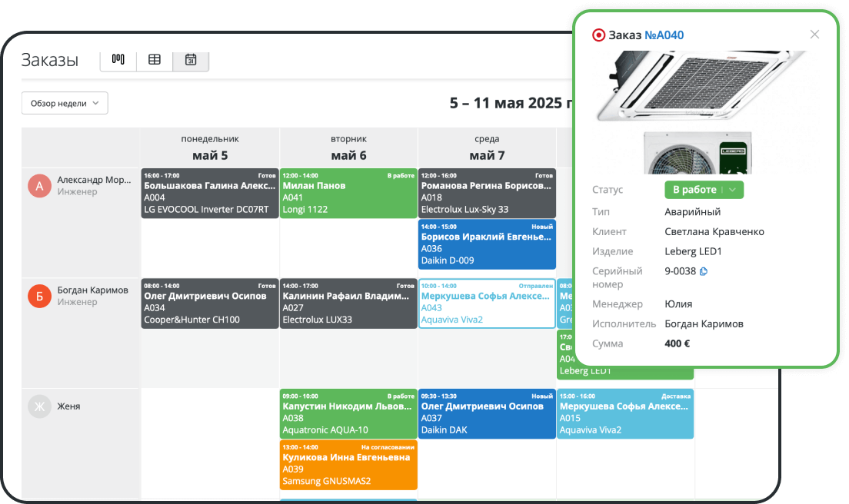The height and width of the screenshot is (504, 849).
Task: Expand the В работе status dropdown
Action: [732, 190]
